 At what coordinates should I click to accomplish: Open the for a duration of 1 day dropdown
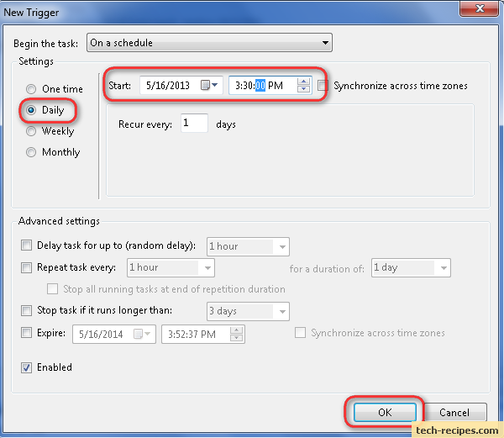411,267
